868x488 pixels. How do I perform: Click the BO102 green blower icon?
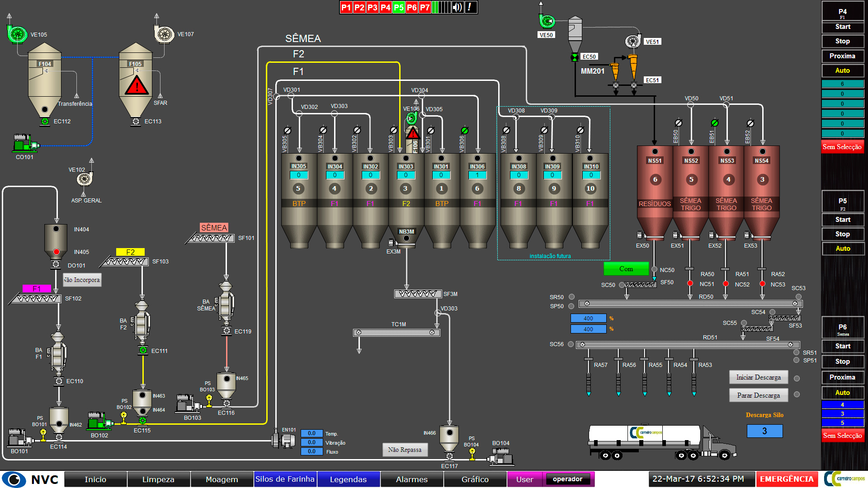click(x=99, y=422)
